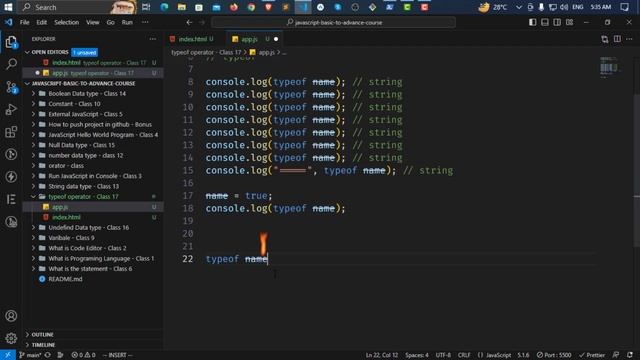This screenshot has height=360, width=640.
Task: Open the Run menu
Action: pos(127,22)
